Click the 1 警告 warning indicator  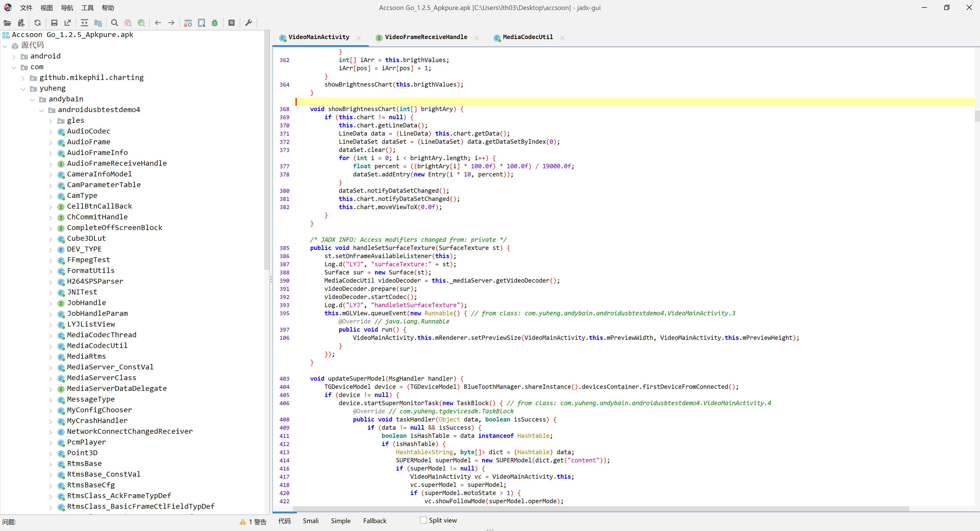(253, 522)
